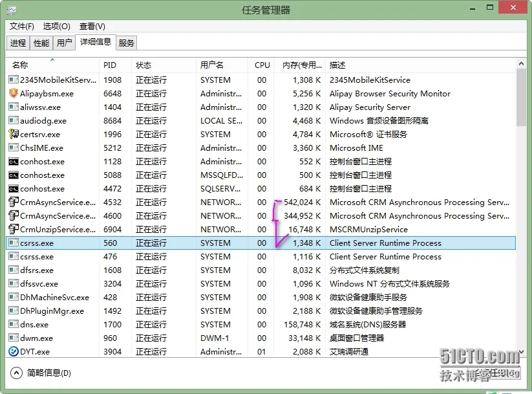Viewport: 532px width, 394px height.
Task: Select the 详细信息 tab
Action: (96, 42)
